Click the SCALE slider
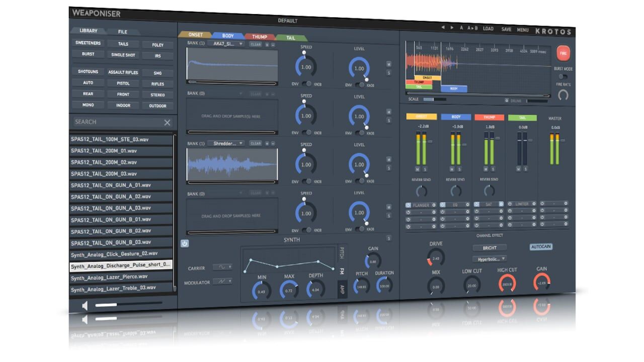Image resolution: width=644 pixels, height=362 pixels. click(x=434, y=100)
